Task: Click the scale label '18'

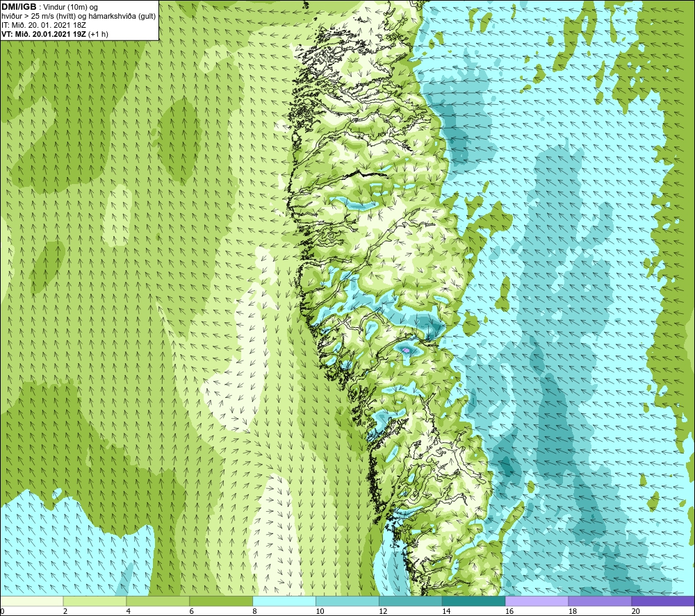Action: click(573, 611)
